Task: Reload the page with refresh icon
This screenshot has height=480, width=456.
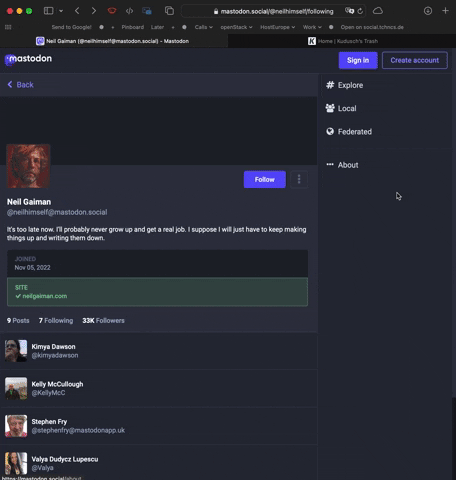Action: coord(360,11)
